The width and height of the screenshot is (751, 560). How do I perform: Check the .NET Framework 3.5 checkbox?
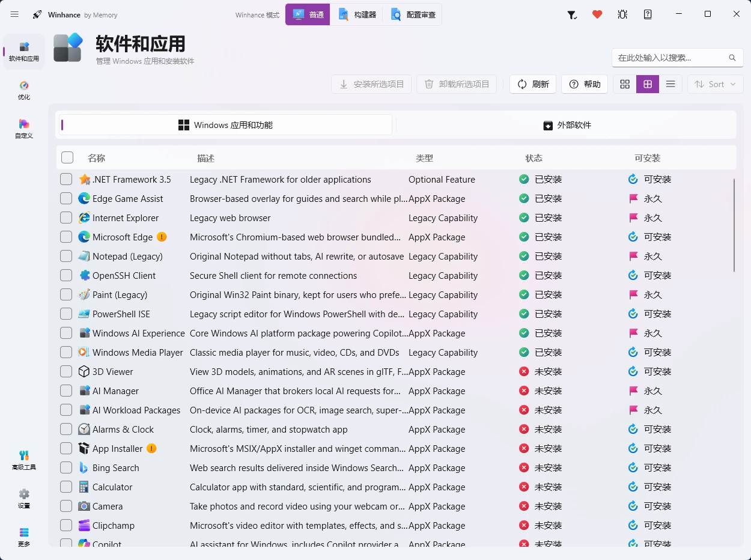[x=66, y=179]
